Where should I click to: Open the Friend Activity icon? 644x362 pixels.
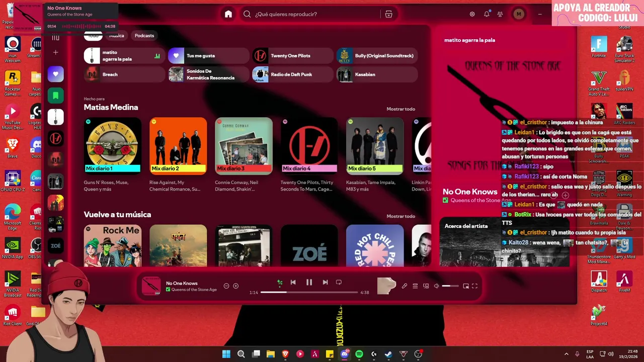tap(500, 14)
